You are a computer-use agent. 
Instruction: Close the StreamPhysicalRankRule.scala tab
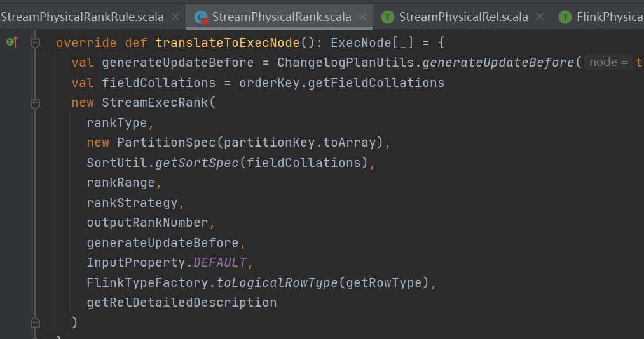[x=175, y=17]
